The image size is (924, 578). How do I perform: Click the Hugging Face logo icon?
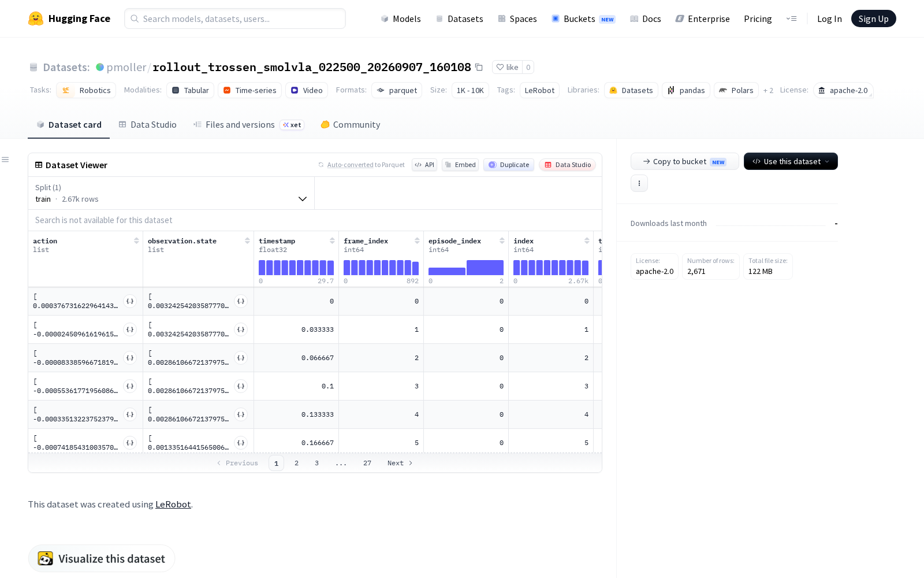(36, 18)
